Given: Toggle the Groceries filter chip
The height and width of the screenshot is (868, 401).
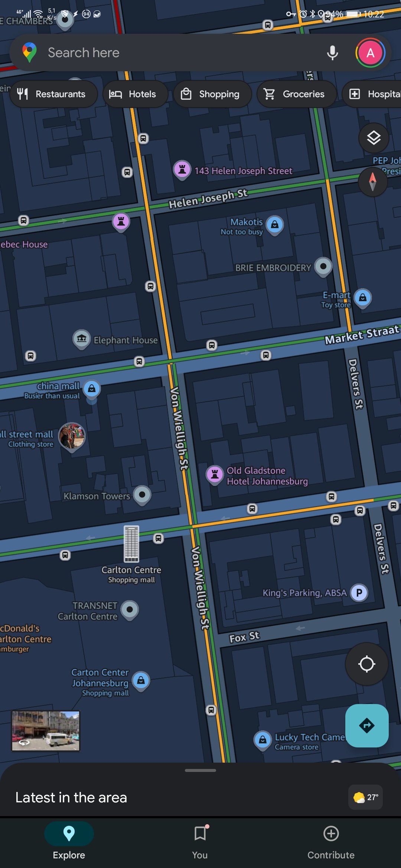Looking at the screenshot, I should point(297,94).
